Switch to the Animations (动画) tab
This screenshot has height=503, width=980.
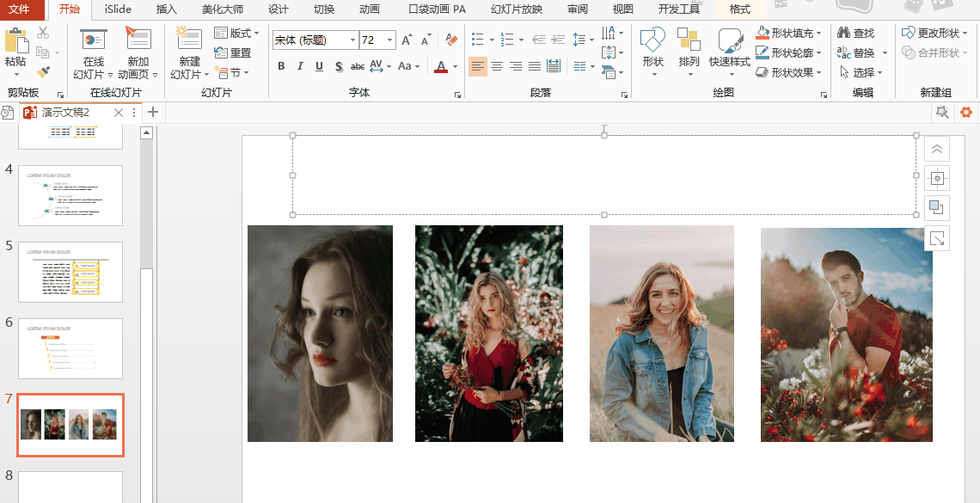370,9
